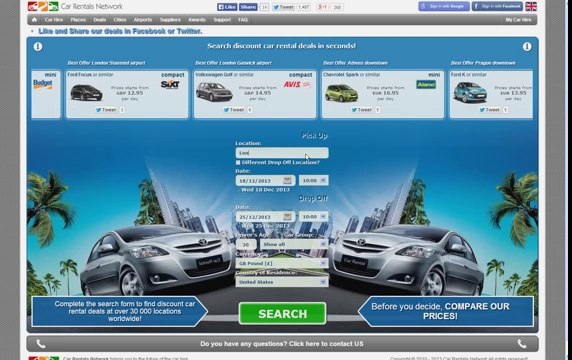Click 'Best Offer Athens downtown' heading

pyautogui.click(x=355, y=63)
